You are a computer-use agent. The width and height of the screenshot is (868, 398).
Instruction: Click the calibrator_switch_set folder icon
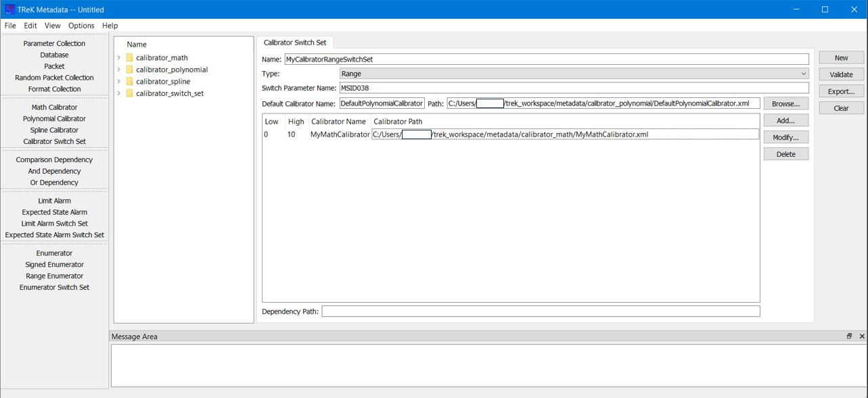tap(129, 93)
